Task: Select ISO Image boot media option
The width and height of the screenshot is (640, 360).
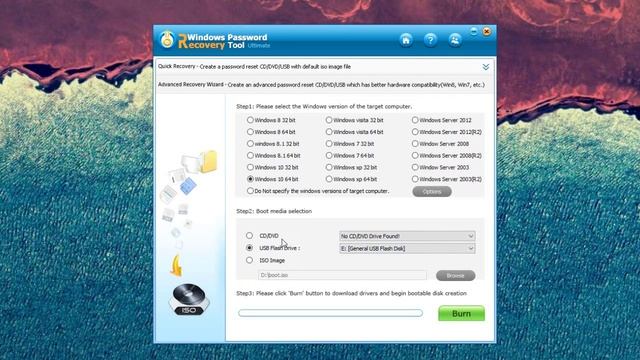Action: (249, 260)
